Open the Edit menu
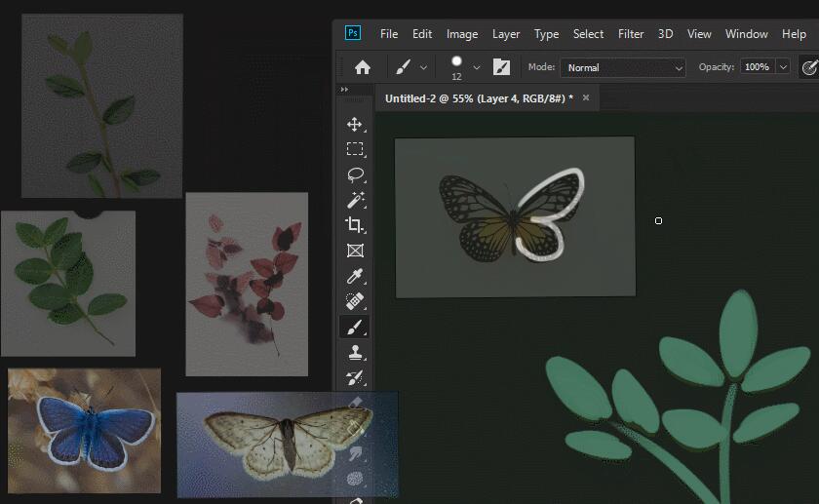The height and width of the screenshot is (504, 819). pos(422,34)
